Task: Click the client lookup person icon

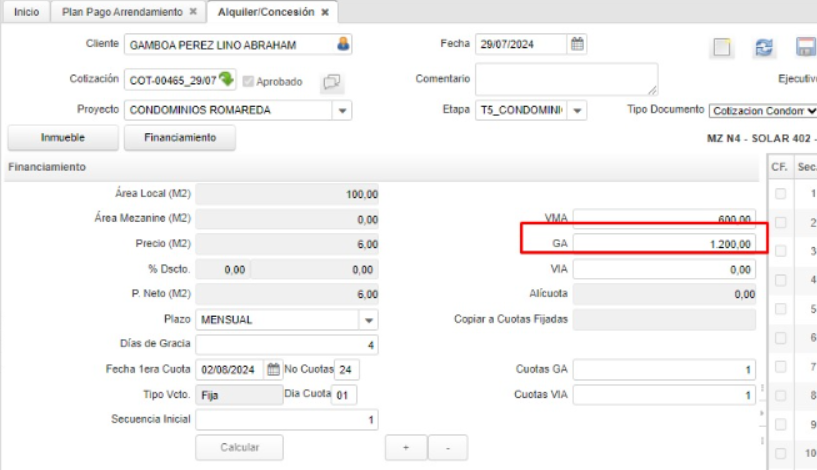Action: tap(343, 45)
